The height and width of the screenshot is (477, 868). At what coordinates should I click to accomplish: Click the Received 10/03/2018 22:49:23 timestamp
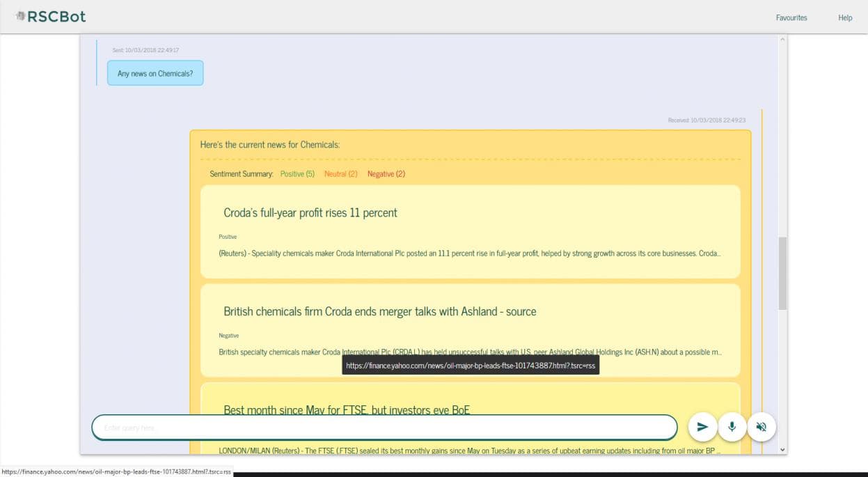click(x=707, y=120)
